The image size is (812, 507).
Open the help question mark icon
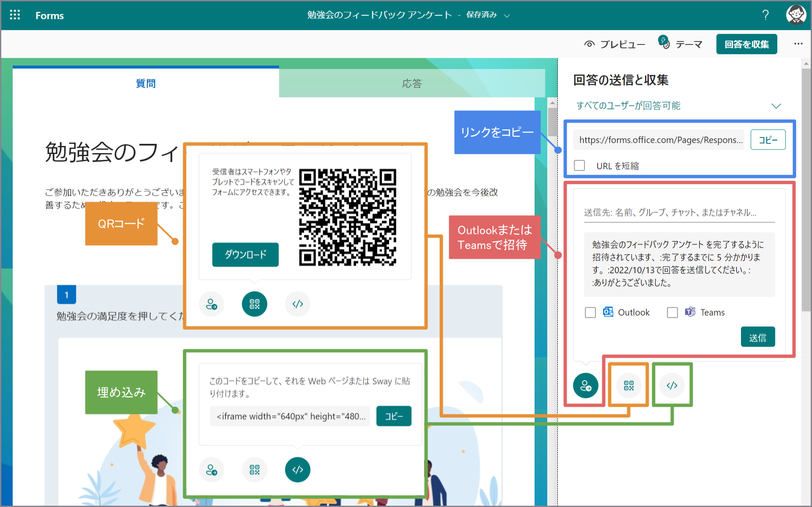pos(765,15)
